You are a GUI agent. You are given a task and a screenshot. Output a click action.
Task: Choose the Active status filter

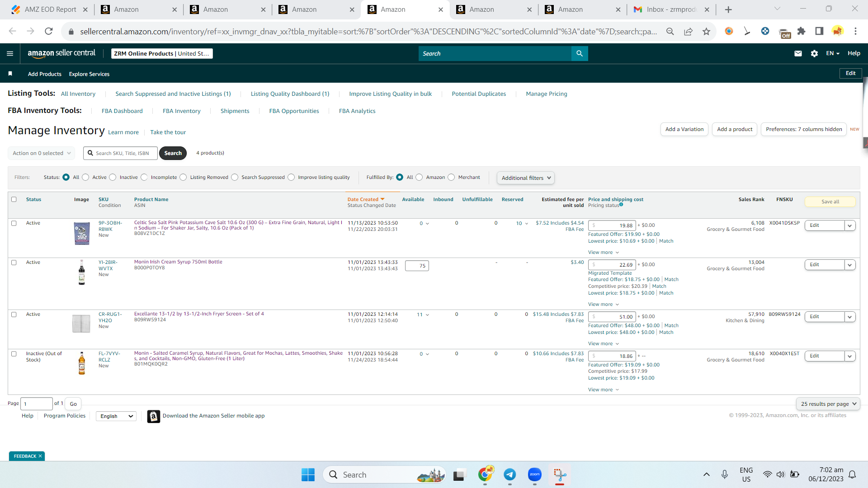coord(85,177)
